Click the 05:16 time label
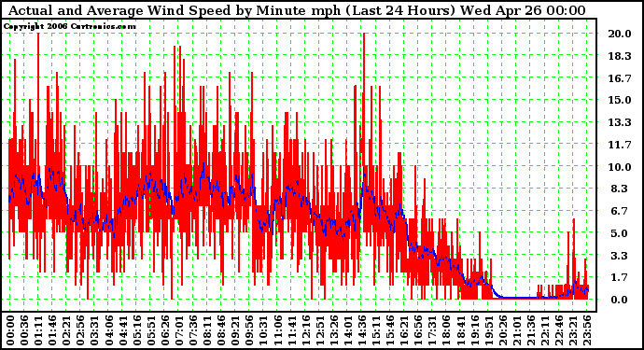Image resolution: width=644 pixels, height=350 pixels. click(x=136, y=330)
